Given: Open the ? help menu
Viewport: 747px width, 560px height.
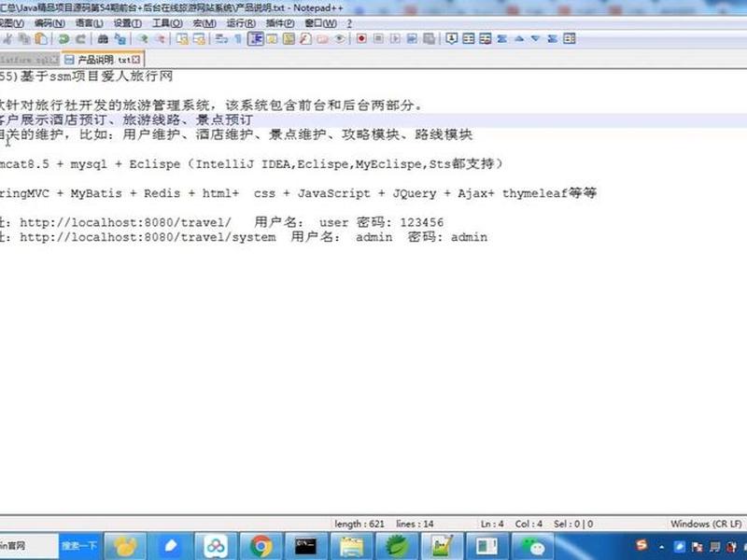Looking at the screenshot, I should point(349,22).
